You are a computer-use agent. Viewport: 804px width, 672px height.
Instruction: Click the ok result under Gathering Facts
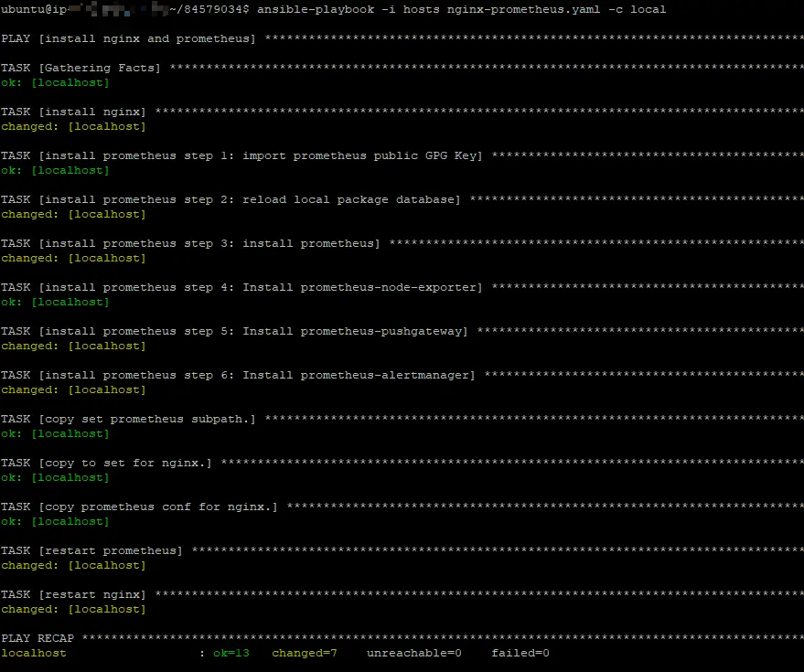tap(56, 82)
